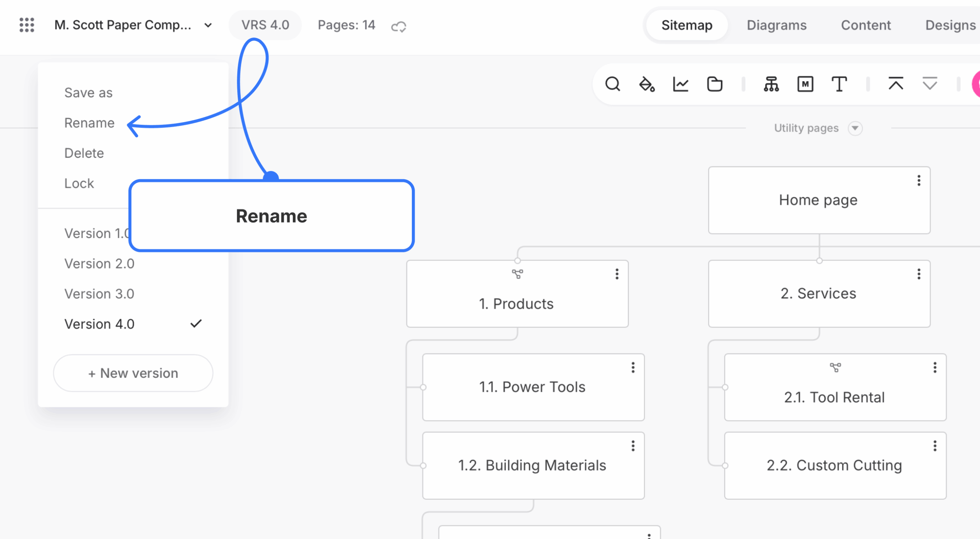Click the + New version button
Viewport: 980px width, 539px height.
point(133,373)
